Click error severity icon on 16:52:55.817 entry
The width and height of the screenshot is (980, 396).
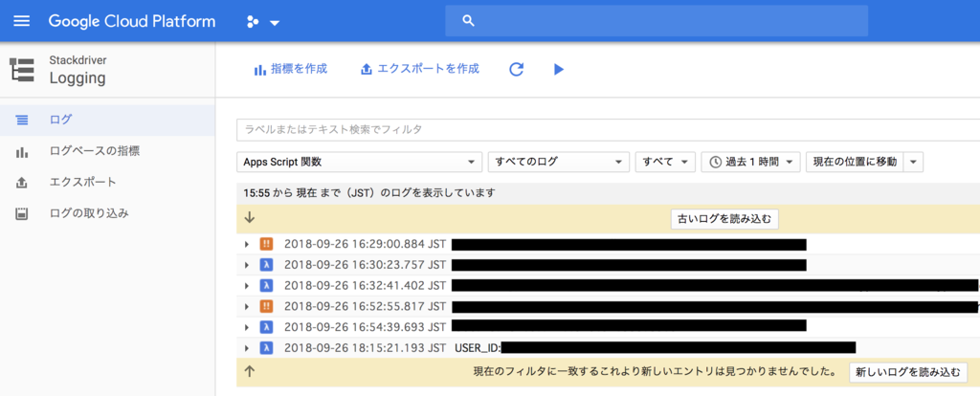click(x=266, y=306)
